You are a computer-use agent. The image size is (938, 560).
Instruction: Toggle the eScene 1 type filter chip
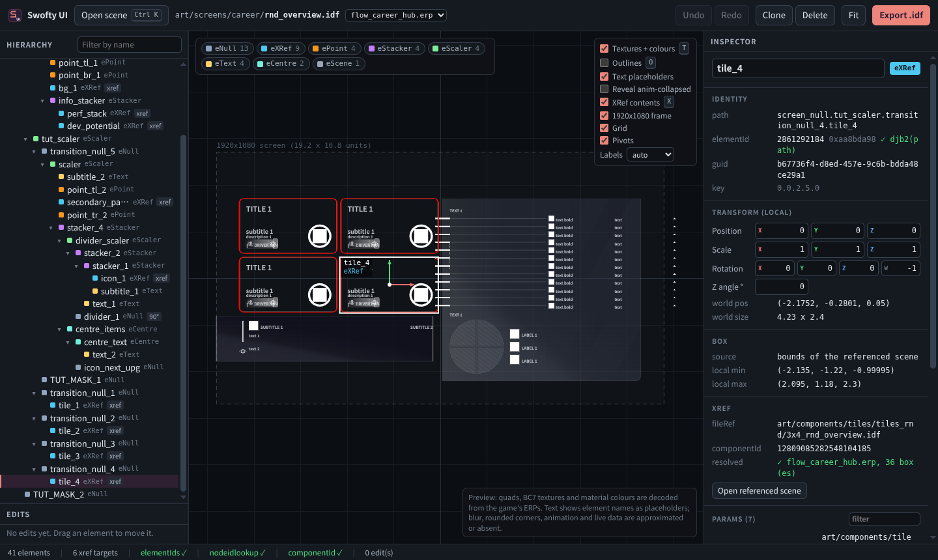point(339,63)
